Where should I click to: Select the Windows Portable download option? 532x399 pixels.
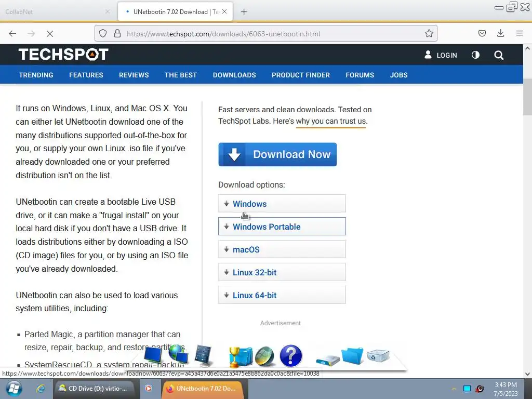coord(282,227)
